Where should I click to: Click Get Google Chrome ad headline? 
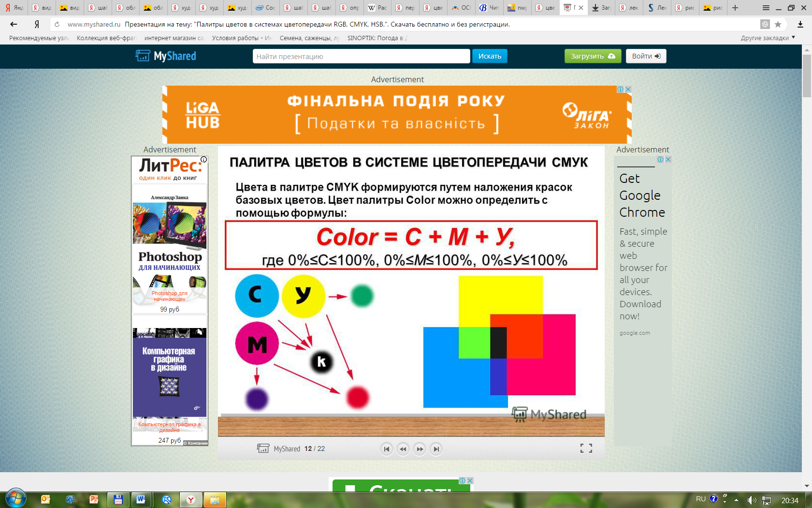point(642,195)
